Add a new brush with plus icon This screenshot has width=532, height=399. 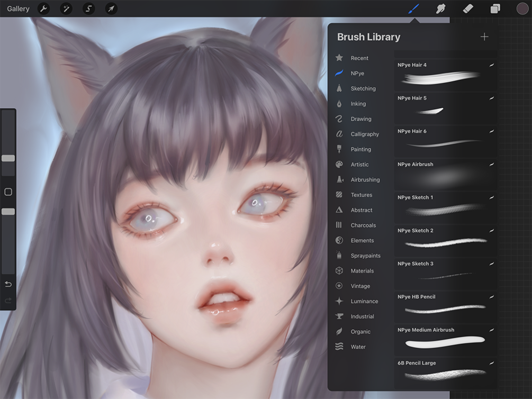484,37
